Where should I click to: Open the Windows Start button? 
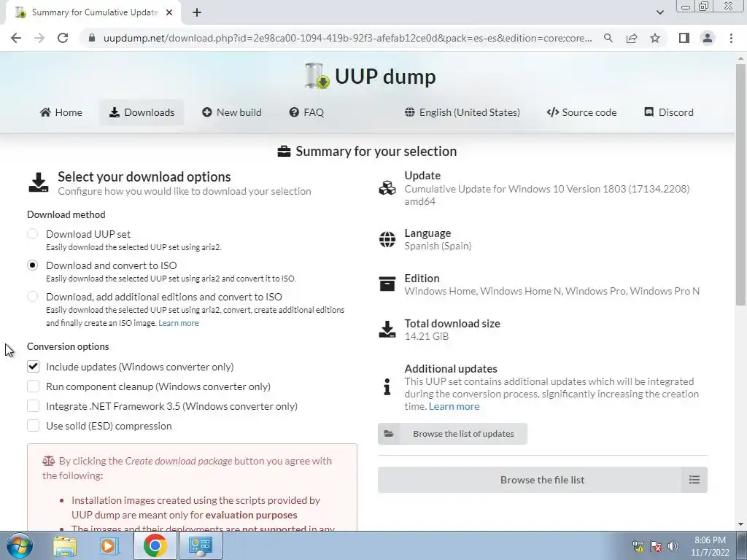(x=19, y=545)
